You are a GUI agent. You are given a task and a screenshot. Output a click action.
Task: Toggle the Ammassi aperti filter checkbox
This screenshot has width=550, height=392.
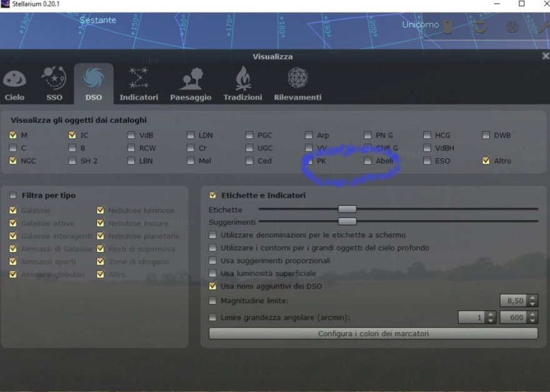(13, 262)
